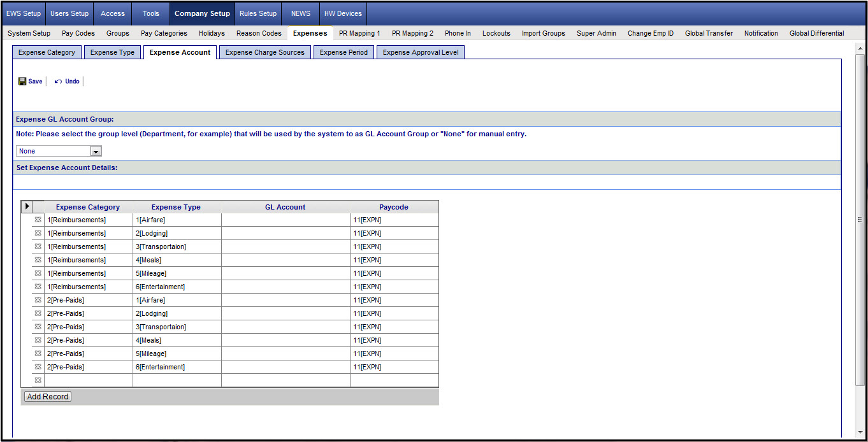Switch to the Reason Codes tab

click(x=259, y=33)
